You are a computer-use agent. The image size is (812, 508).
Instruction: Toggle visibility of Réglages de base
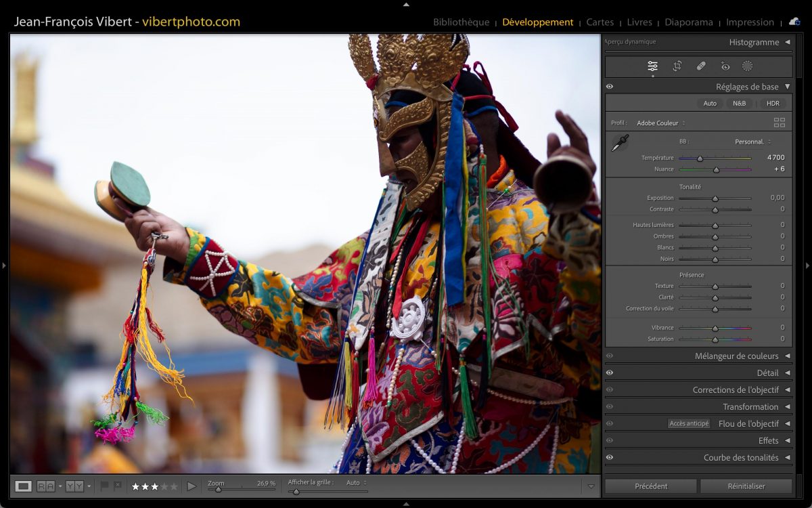(610, 87)
